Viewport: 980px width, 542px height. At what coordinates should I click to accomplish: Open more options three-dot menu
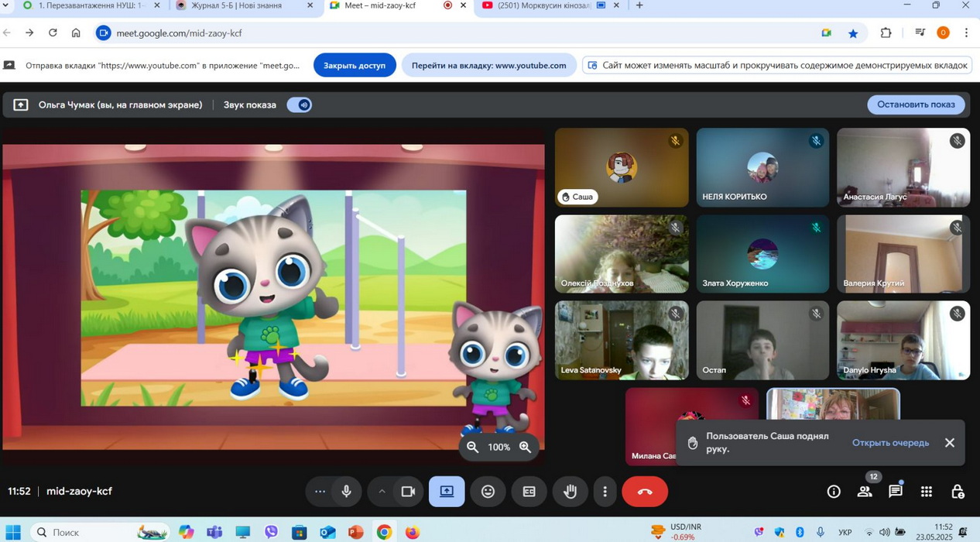[605, 492]
